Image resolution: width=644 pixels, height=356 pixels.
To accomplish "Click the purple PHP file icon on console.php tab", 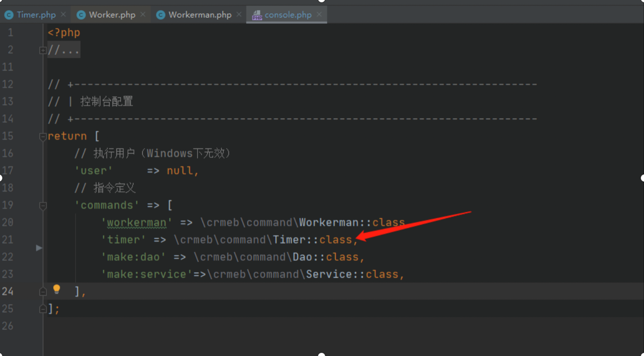I will pyautogui.click(x=257, y=14).
